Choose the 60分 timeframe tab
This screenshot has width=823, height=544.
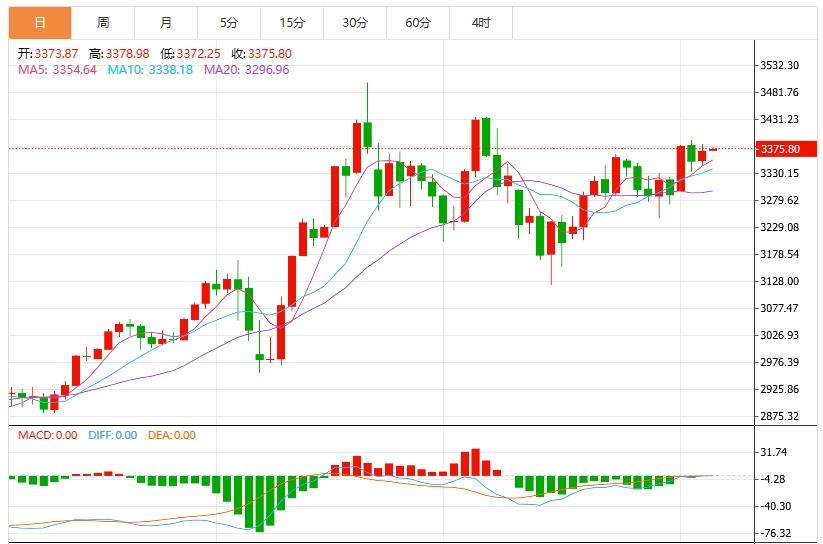[x=418, y=22]
